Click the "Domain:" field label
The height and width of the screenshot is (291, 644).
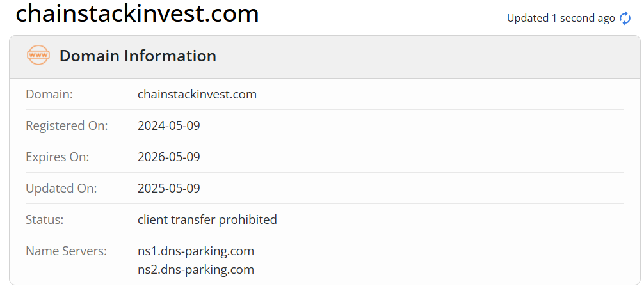coord(49,95)
